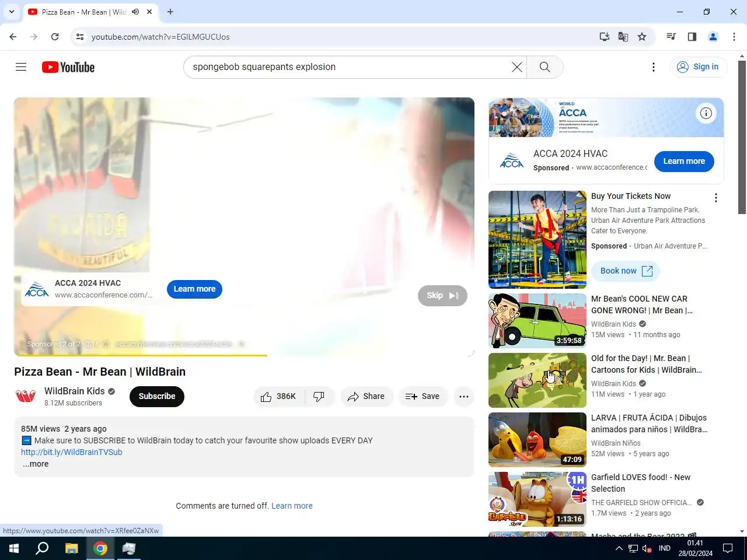Open the WildBrain Kids channel name
Image resolution: width=747 pixels, height=560 pixels.
pos(74,391)
